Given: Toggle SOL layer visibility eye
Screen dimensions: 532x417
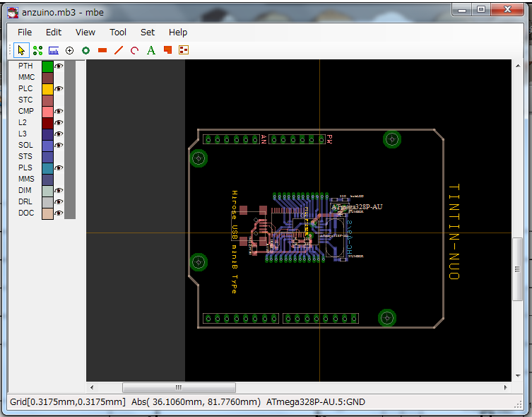Looking at the screenshot, I should coord(59,145).
